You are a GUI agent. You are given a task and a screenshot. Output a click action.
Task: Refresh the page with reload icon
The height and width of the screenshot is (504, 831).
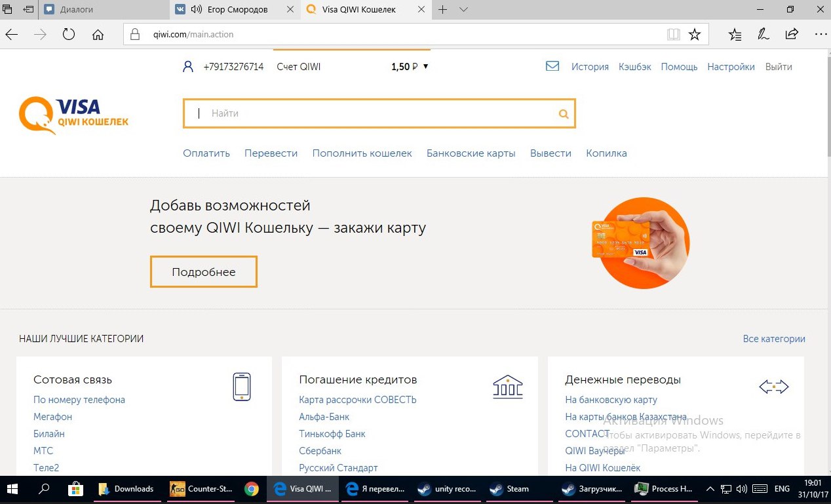point(69,35)
